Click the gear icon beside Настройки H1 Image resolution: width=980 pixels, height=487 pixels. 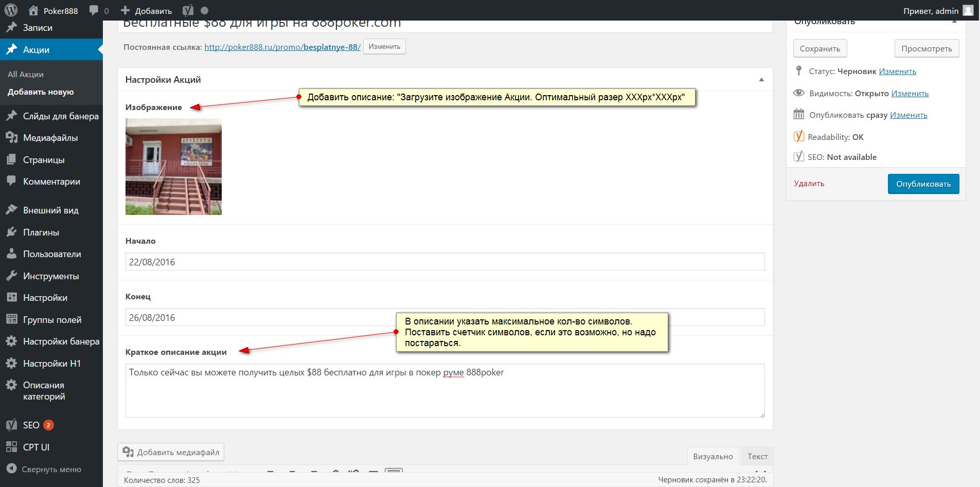click(x=11, y=363)
